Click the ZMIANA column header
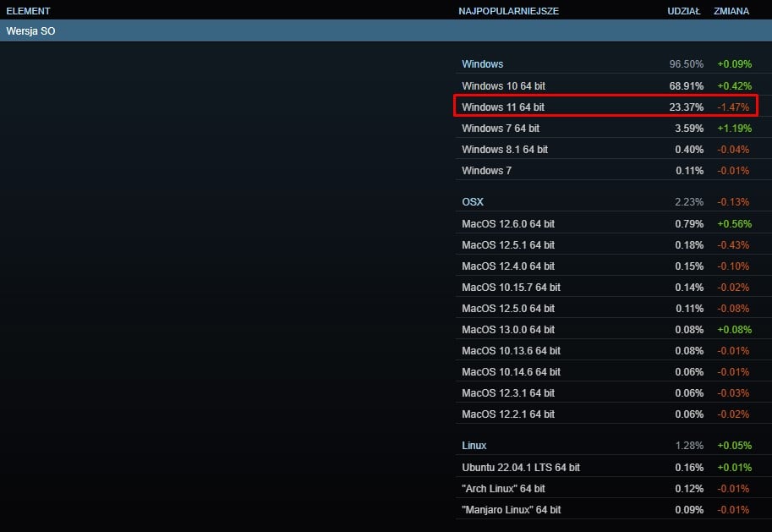 (731, 11)
